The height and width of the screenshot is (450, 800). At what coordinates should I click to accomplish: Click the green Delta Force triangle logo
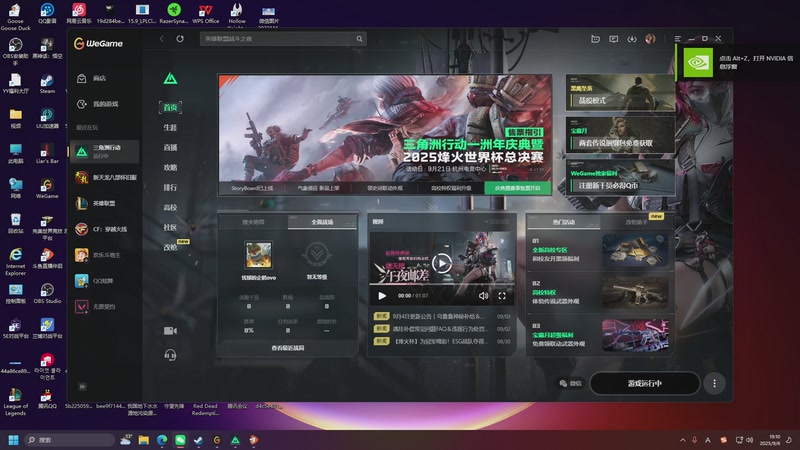click(x=170, y=79)
